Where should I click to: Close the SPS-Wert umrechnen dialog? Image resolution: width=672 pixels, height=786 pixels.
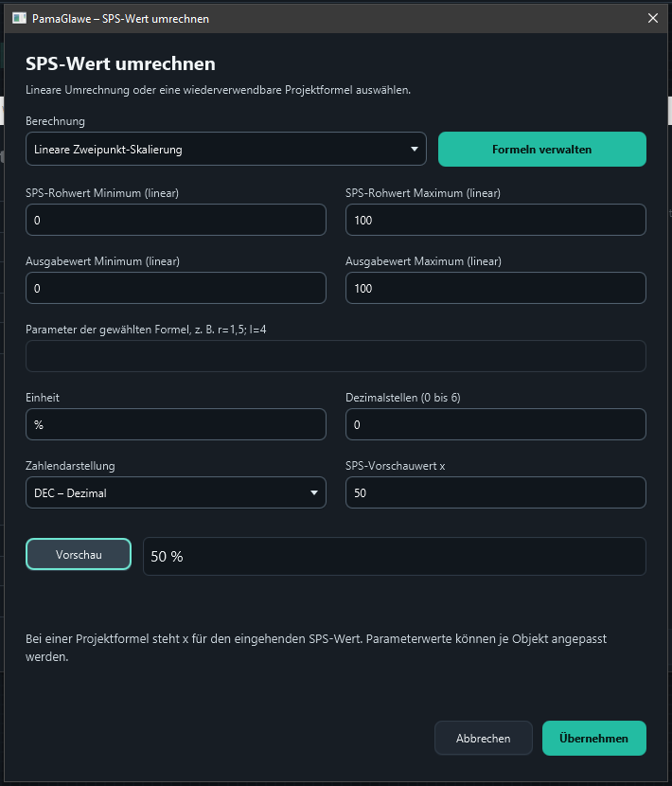[x=652, y=18]
